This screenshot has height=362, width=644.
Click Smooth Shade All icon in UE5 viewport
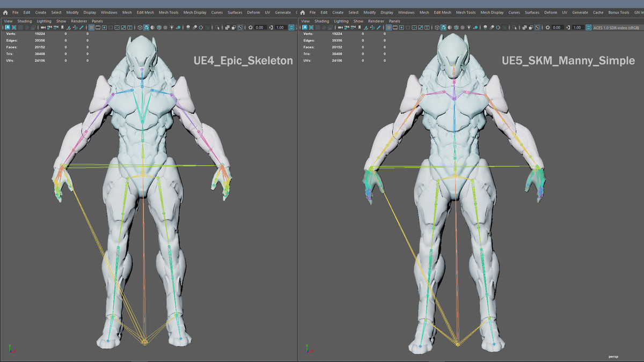point(443,27)
